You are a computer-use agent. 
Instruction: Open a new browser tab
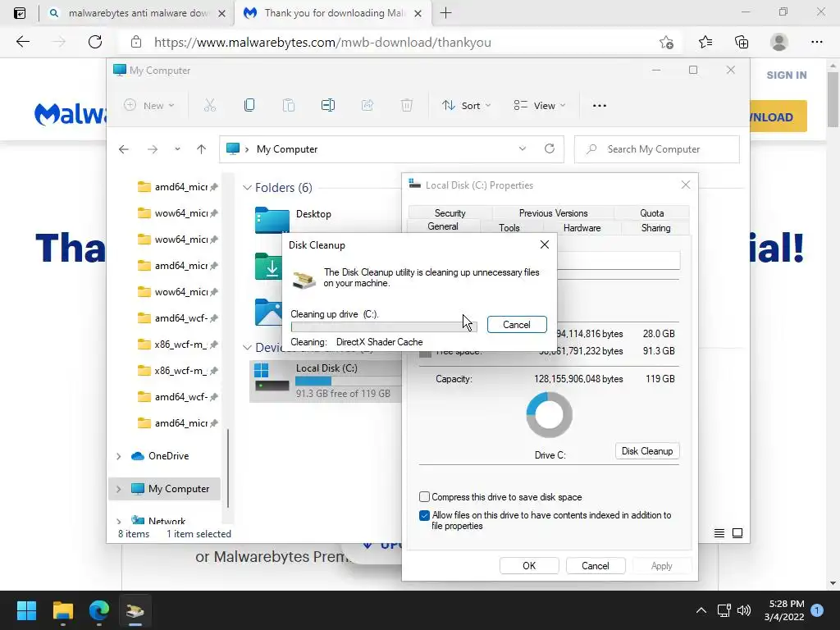[x=445, y=13]
